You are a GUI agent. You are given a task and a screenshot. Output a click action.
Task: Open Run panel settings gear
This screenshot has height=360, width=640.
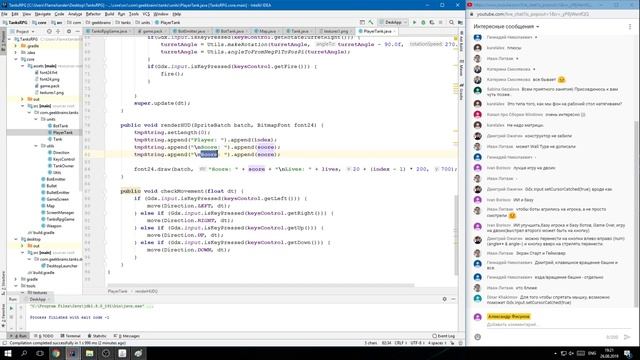click(444, 299)
